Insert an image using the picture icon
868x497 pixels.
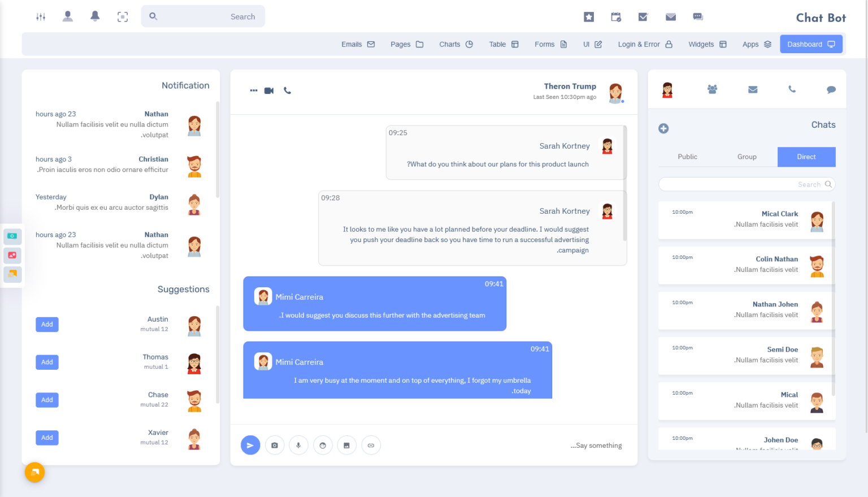pos(346,445)
